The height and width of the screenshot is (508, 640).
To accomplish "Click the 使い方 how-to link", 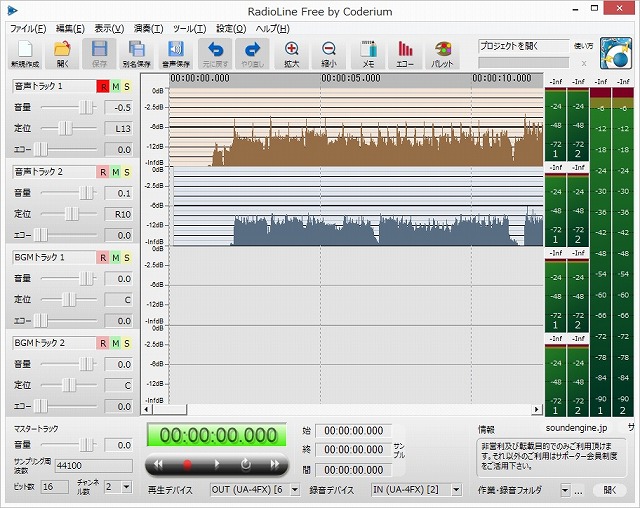I will [584, 46].
